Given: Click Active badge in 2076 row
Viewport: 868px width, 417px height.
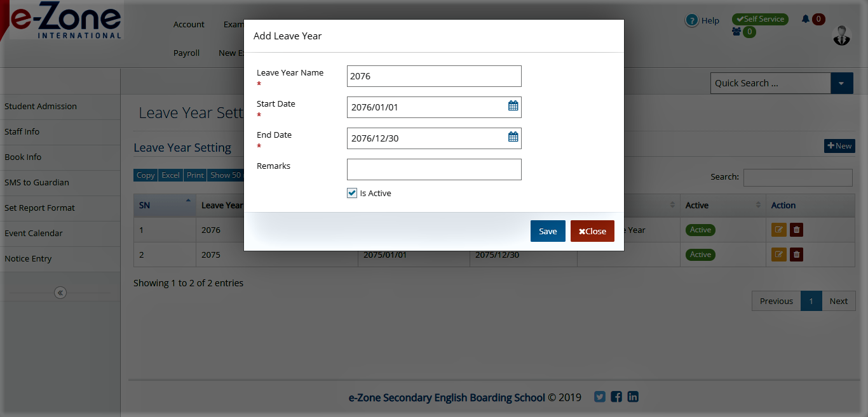Looking at the screenshot, I should pos(700,230).
